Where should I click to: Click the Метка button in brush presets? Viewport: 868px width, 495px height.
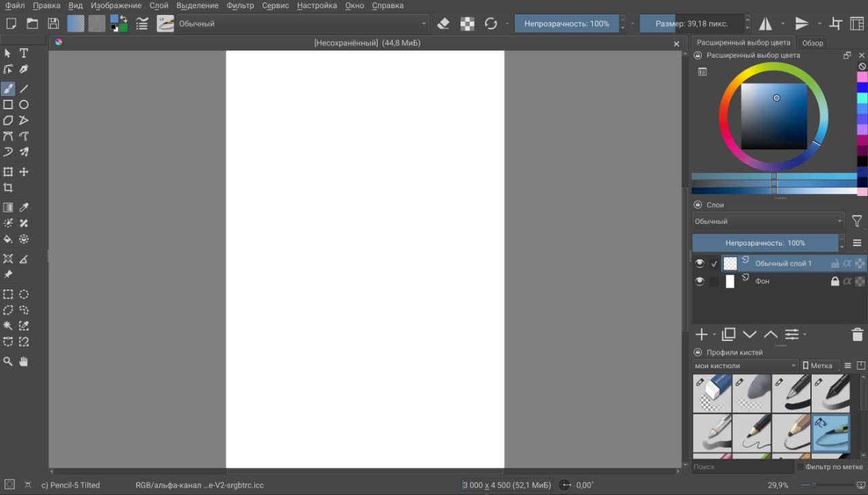point(820,365)
